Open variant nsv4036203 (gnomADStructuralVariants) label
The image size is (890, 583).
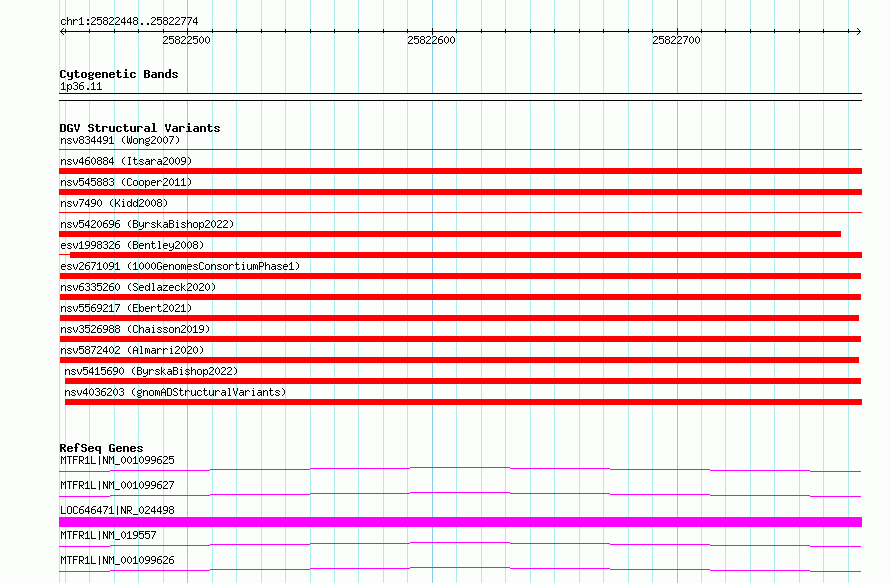[175, 392]
